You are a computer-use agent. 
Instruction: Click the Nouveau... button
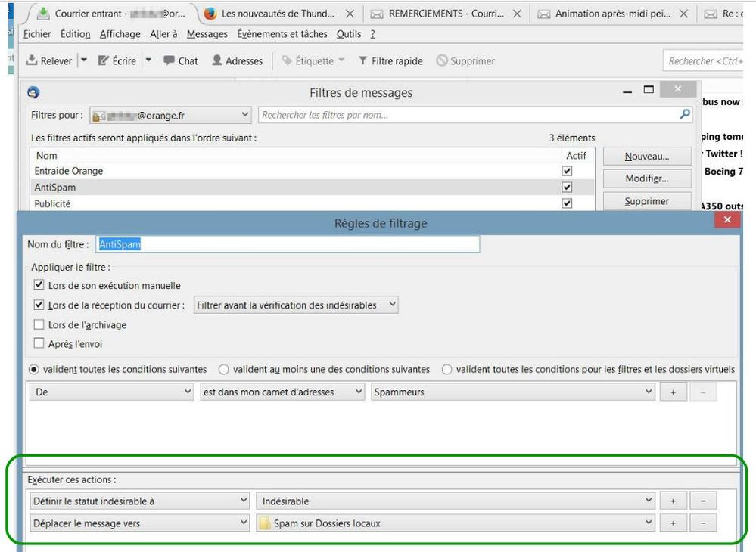(647, 157)
